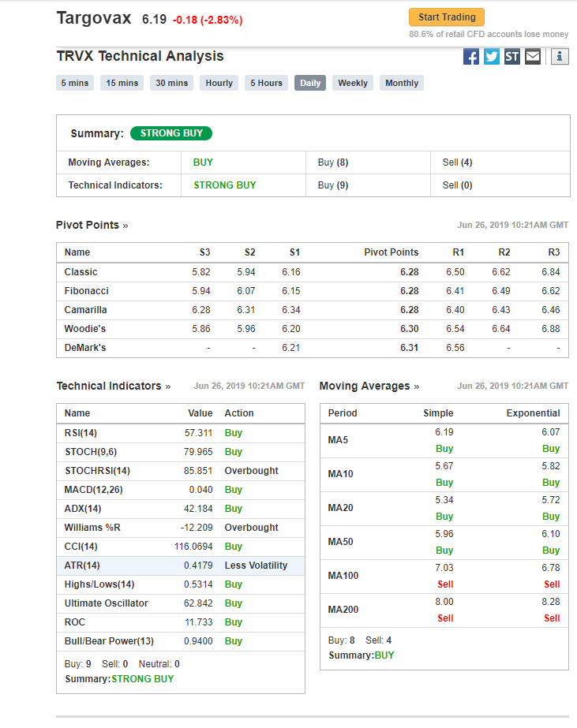Share on Facebook icon

click(x=471, y=57)
